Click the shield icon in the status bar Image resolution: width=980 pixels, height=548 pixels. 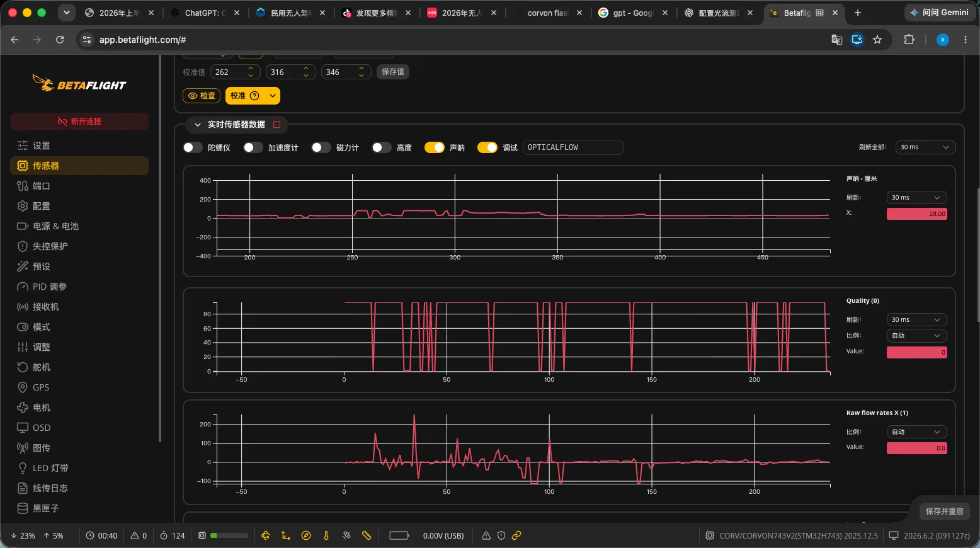[x=501, y=535]
